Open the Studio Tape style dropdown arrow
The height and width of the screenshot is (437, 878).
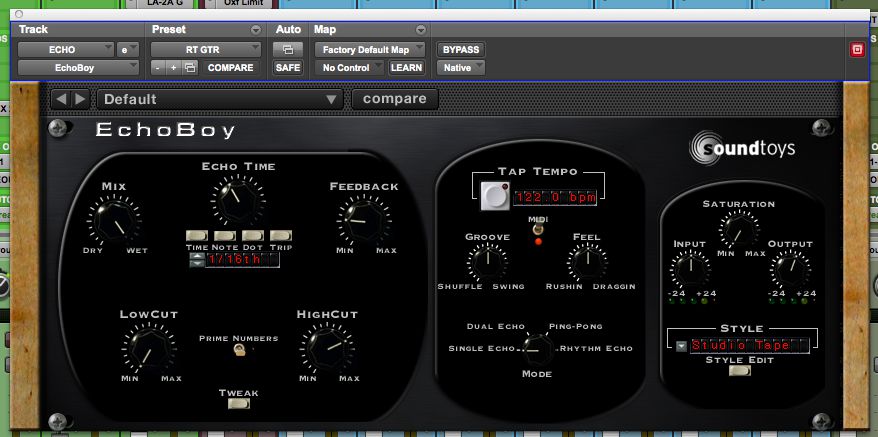point(681,346)
